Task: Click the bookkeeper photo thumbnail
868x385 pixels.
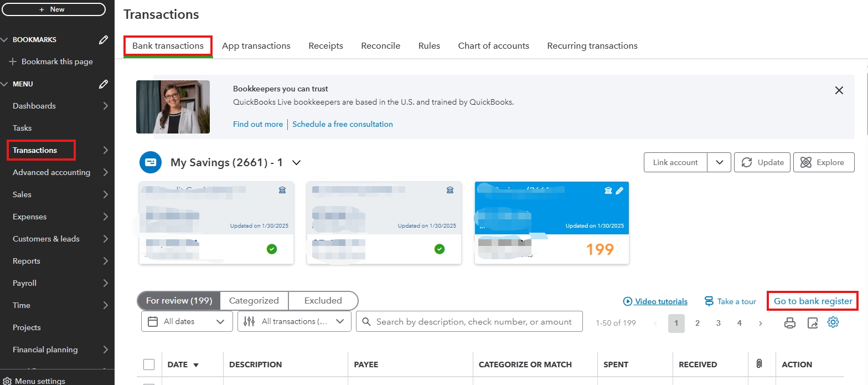Action: [173, 107]
